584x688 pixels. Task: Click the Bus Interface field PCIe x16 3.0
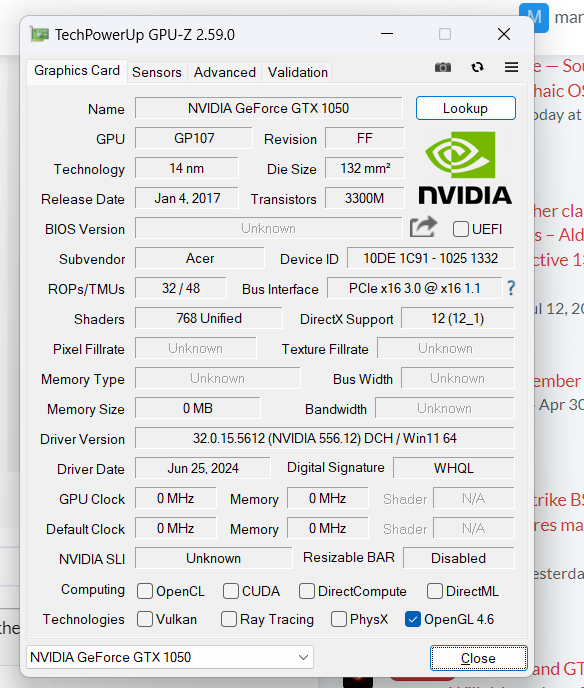click(x=415, y=288)
